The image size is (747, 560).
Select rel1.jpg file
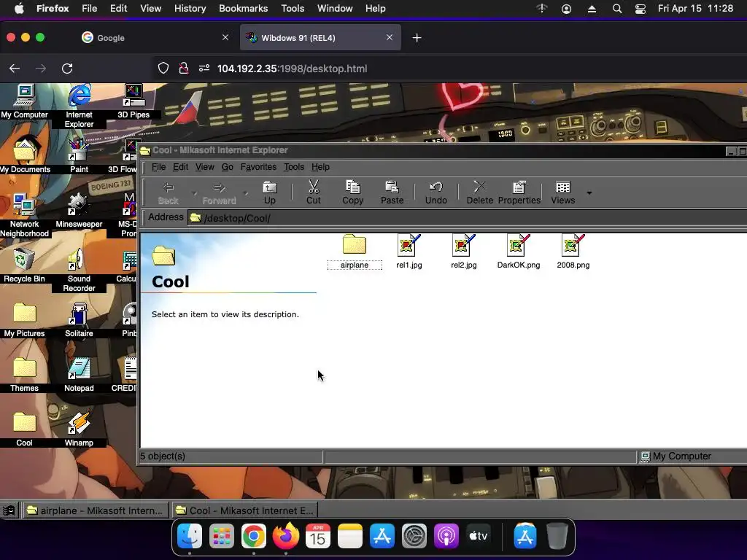409,252
